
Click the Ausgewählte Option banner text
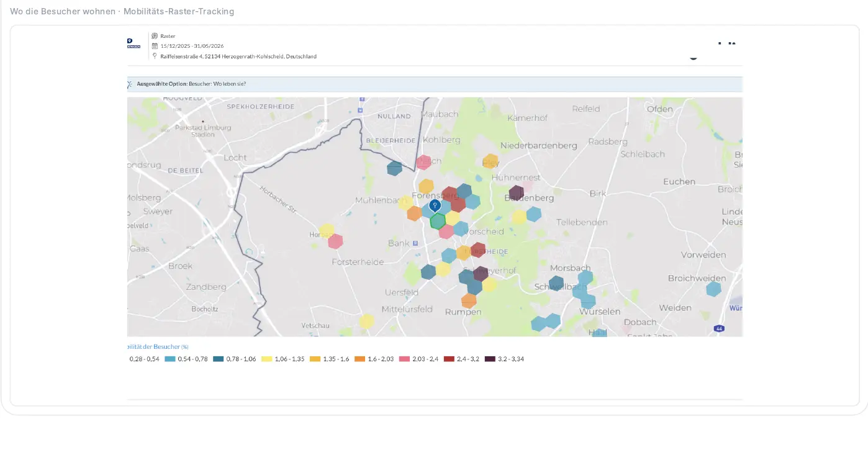coord(191,84)
